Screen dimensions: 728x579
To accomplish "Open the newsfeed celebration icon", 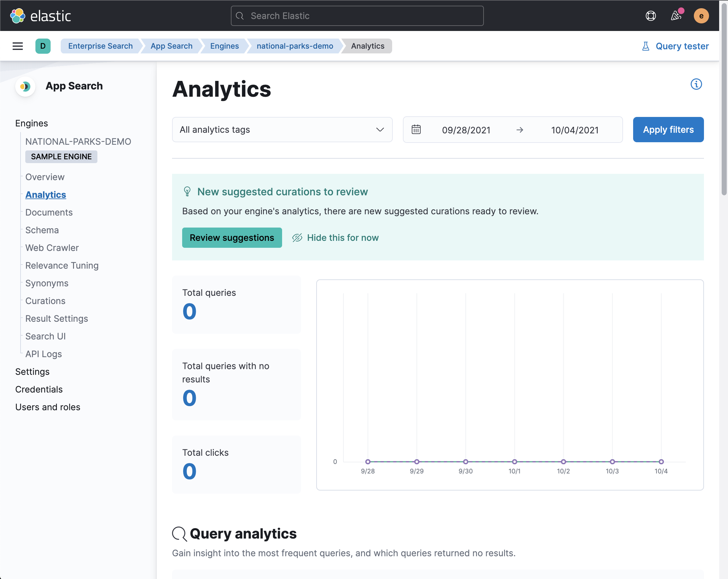I will pos(676,16).
